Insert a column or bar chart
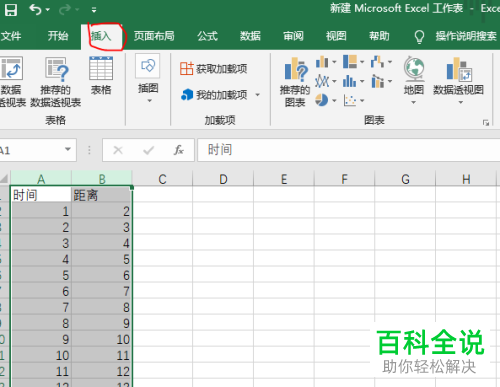This screenshot has height=387, width=500. pyautogui.click(x=322, y=62)
